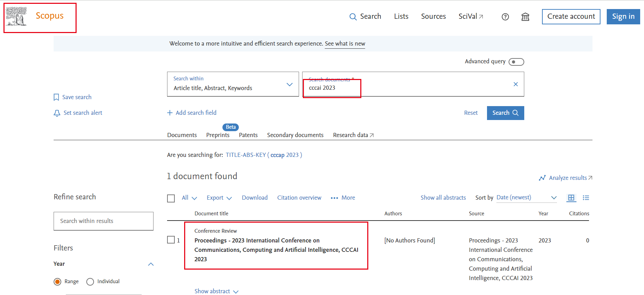Switch to grid table view icon
This screenshot has height=295, width=644.
pyautogui.click(x=571, y=198)
